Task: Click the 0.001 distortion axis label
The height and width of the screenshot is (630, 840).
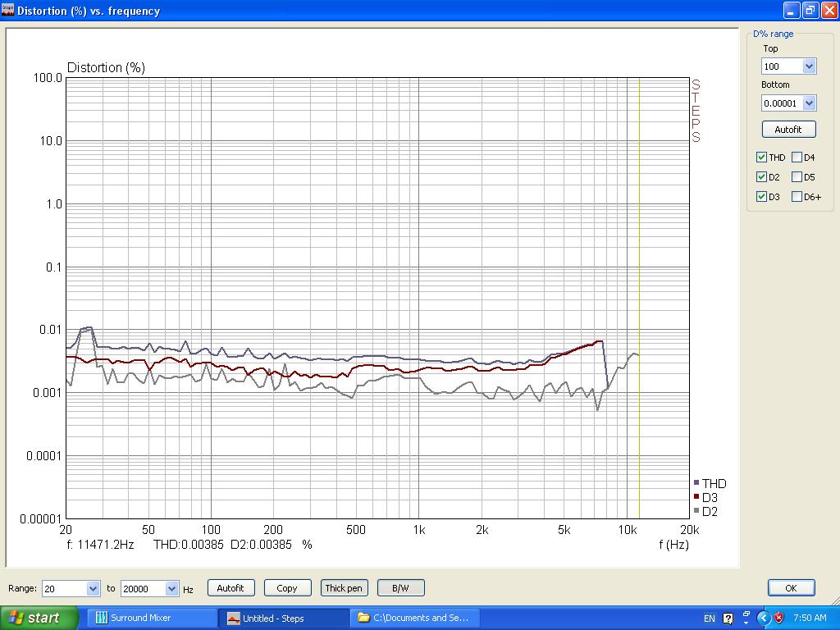Action: 47,393
